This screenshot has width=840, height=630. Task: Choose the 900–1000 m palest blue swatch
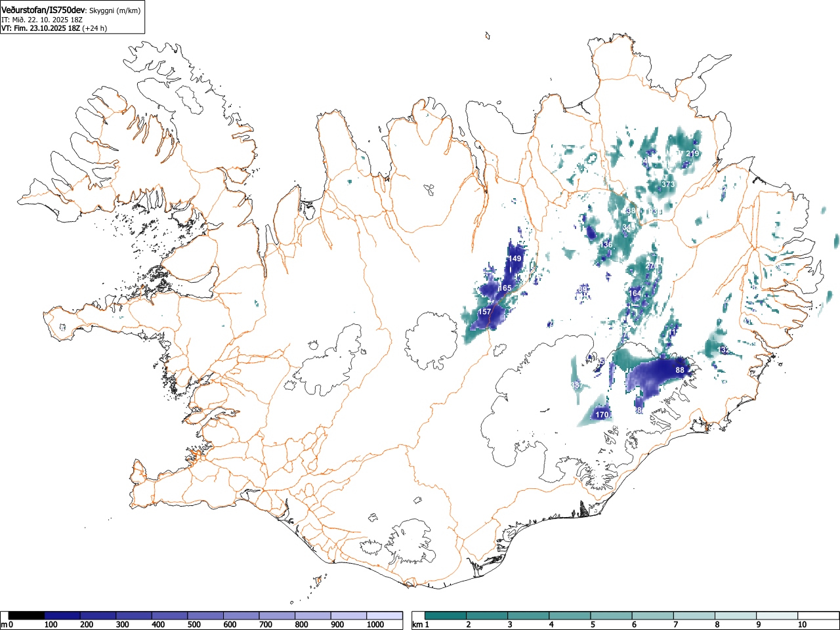coord(348,616)
